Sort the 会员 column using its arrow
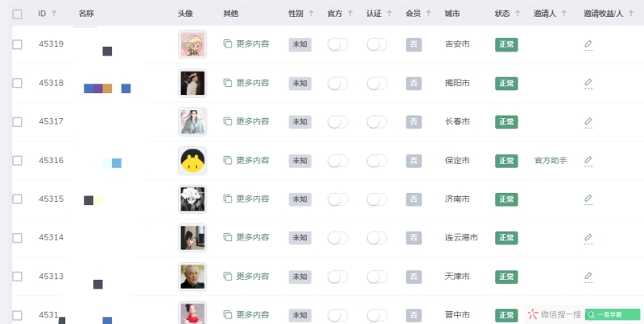The image size is (644, 324). (428, 14)
